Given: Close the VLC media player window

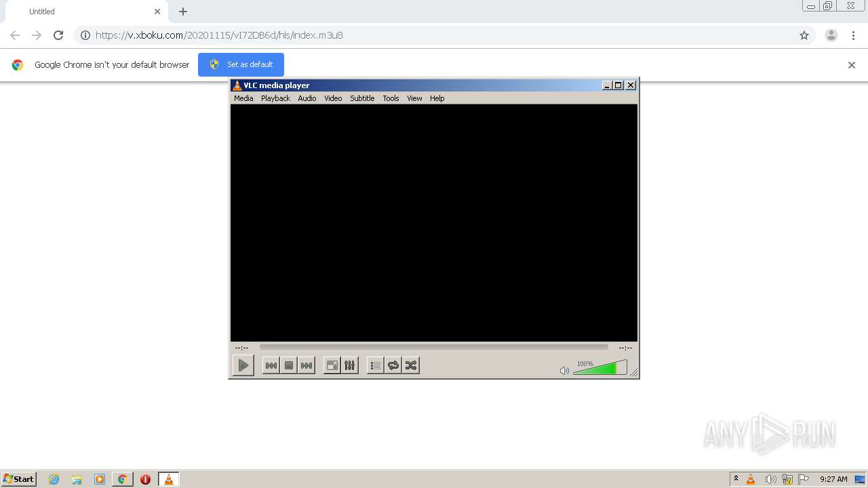Looking at the screenshot, I should [x=631, y=85].
